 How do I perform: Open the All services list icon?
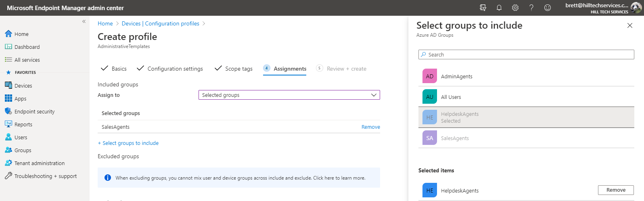click(8, 60)
